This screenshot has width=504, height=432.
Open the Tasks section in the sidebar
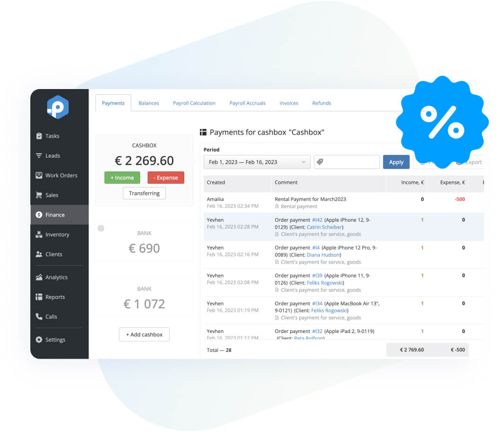52,136
